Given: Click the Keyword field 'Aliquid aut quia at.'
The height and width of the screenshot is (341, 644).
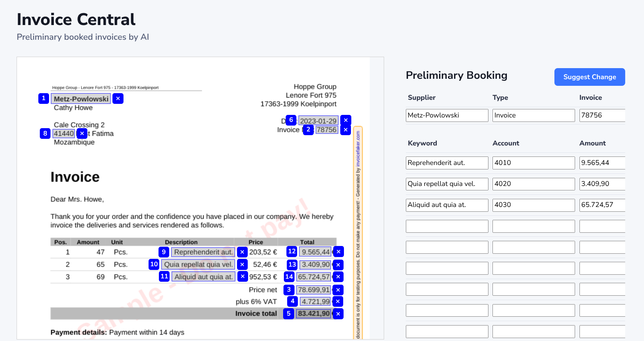Looking at the screenshot, I should click(447, 205).
